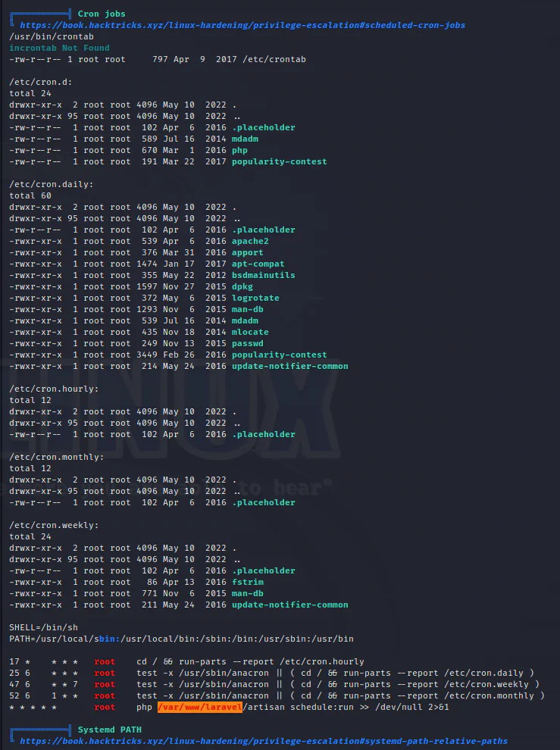
Task: Click the apport filename
Action: (x=248, y=252)
